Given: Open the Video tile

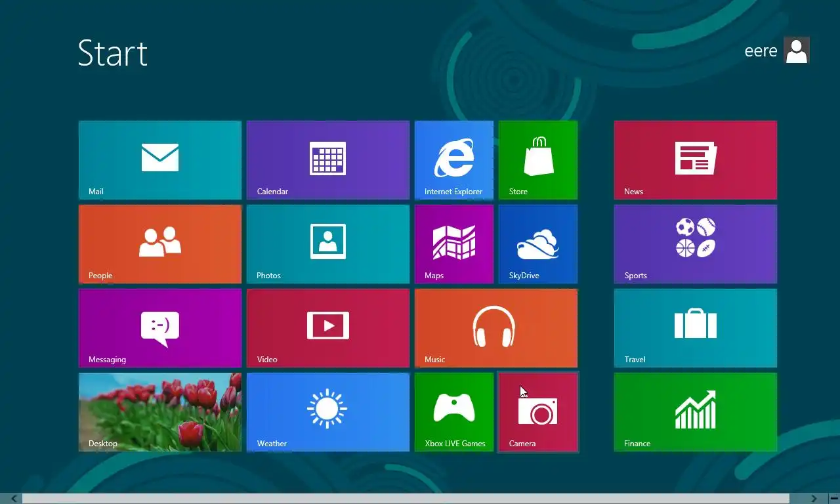Looking at the screenshot, I should (328, 328).
